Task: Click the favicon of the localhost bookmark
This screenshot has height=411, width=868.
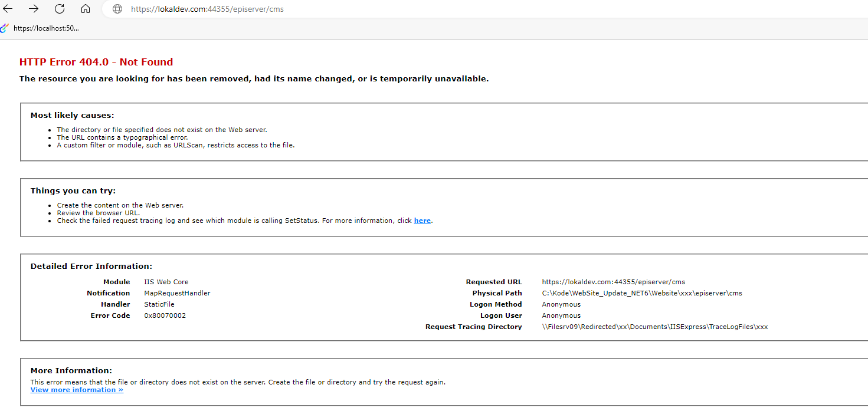Action: click(x=5, y=28)
